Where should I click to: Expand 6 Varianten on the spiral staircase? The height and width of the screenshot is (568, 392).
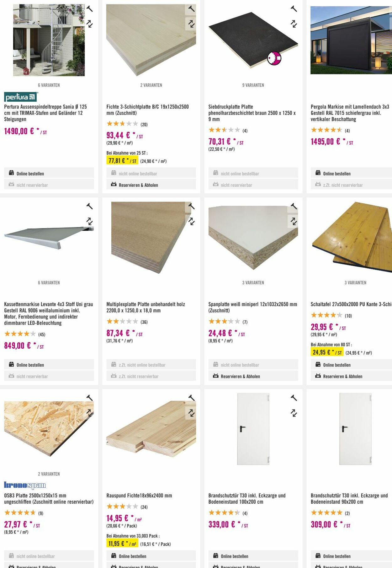[49, 85]
